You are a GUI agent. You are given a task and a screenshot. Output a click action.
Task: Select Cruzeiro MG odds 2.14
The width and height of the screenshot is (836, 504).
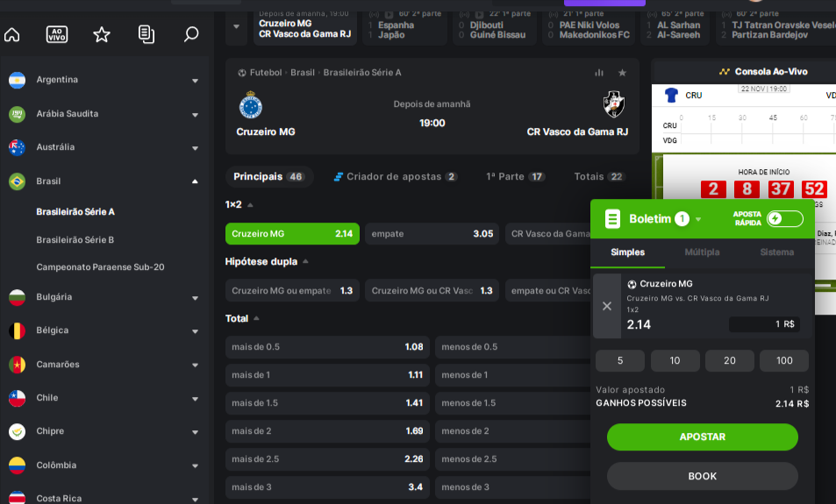pyautogui.click(x=292, y=234)
